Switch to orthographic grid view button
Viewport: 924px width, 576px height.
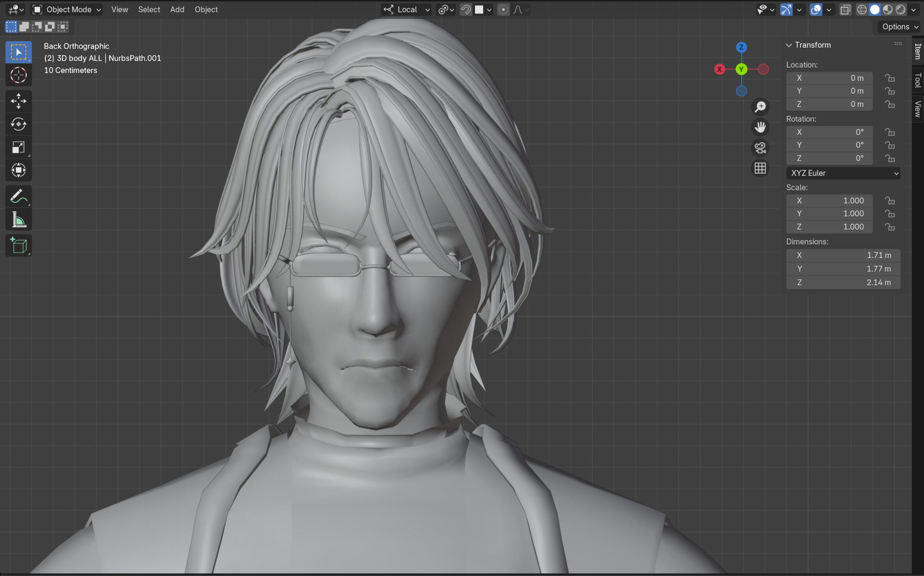tap(760, 168)
